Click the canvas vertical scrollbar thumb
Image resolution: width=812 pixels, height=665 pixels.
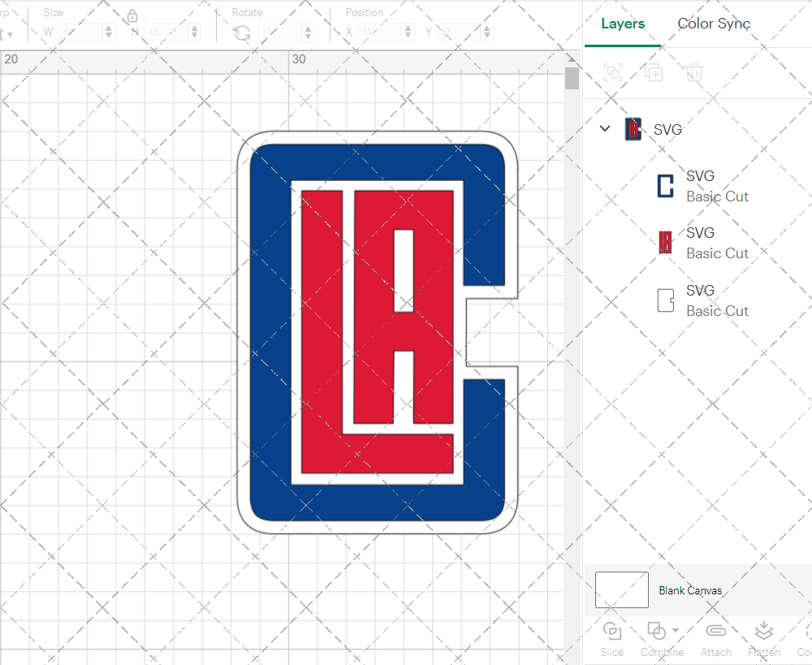(x=572, y=78)
